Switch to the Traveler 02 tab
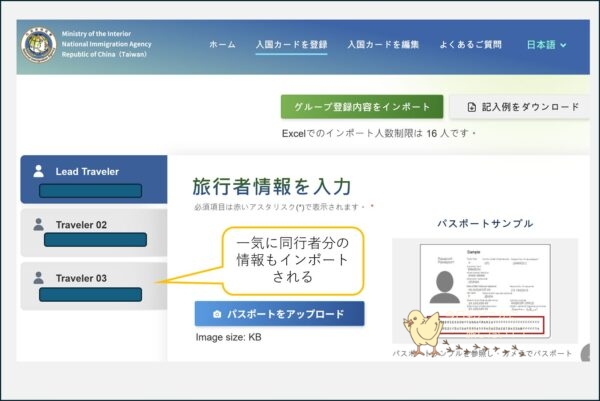Viewport: 600px width, 401px height. [x=93, y=233]
